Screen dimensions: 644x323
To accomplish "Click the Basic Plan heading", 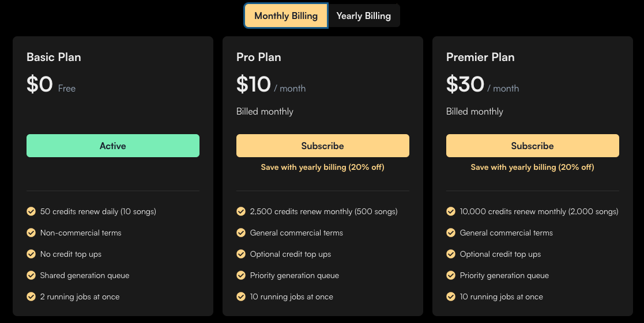I will (x=54, y=57).
